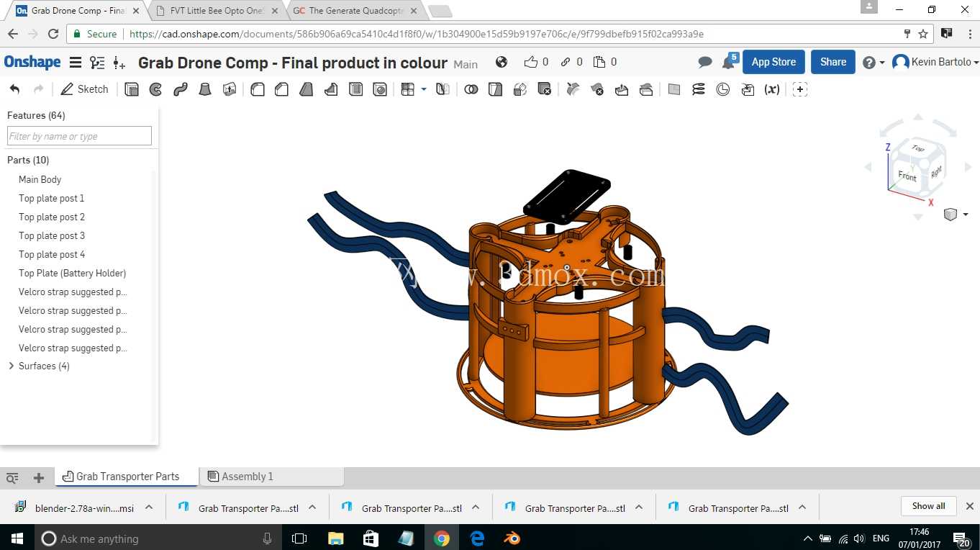Select the Delete part tool
980x550 pixels.
[x=545, y=89]
